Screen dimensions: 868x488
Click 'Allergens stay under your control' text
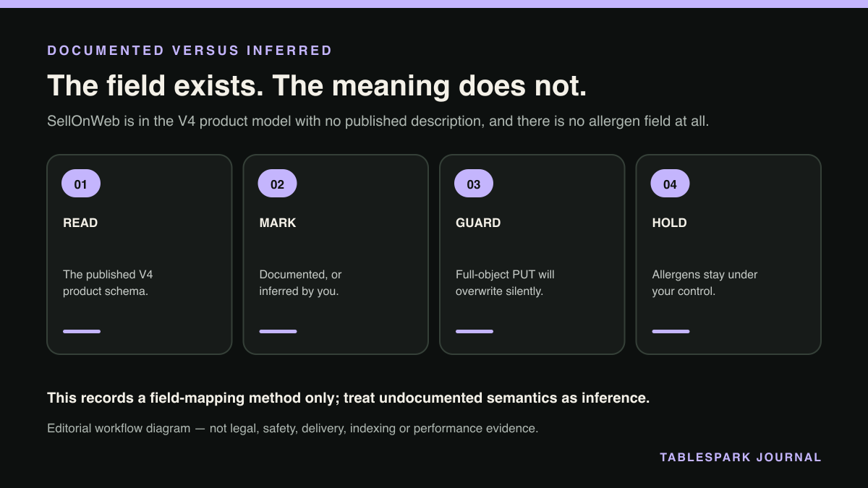(705, 283)
